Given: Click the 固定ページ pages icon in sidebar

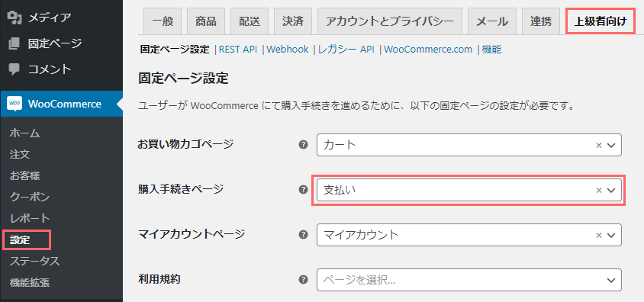Looking at the screenshot, I should click(x=14, y=43).
